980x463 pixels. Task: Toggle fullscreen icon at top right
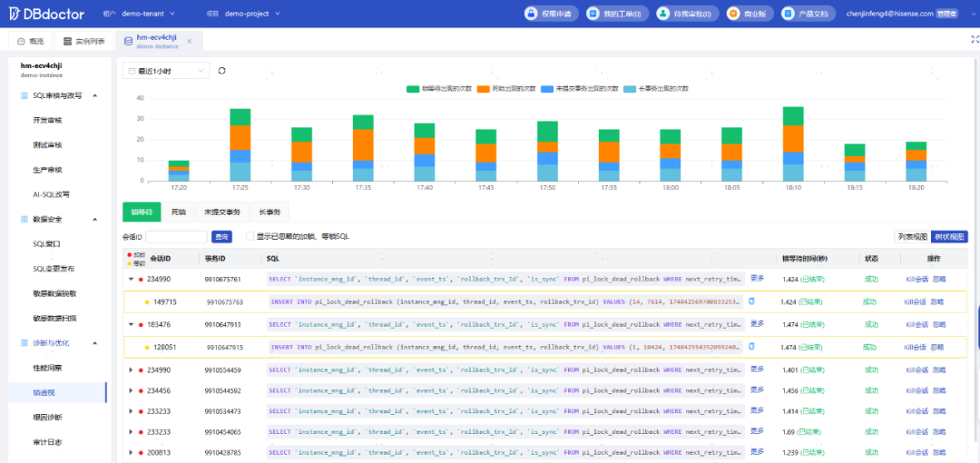coord(975,39)
